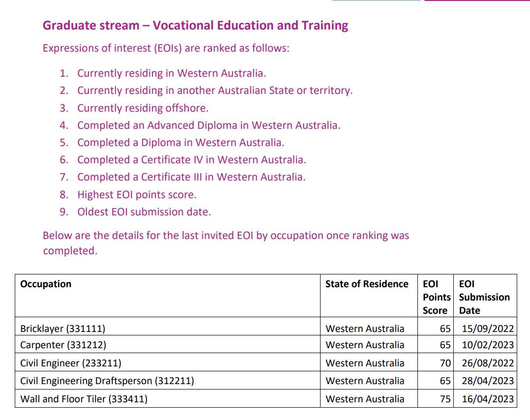Click 'Highest EOI points score' list item
Viewport: 530px width, 420px height.
[137, 195]
